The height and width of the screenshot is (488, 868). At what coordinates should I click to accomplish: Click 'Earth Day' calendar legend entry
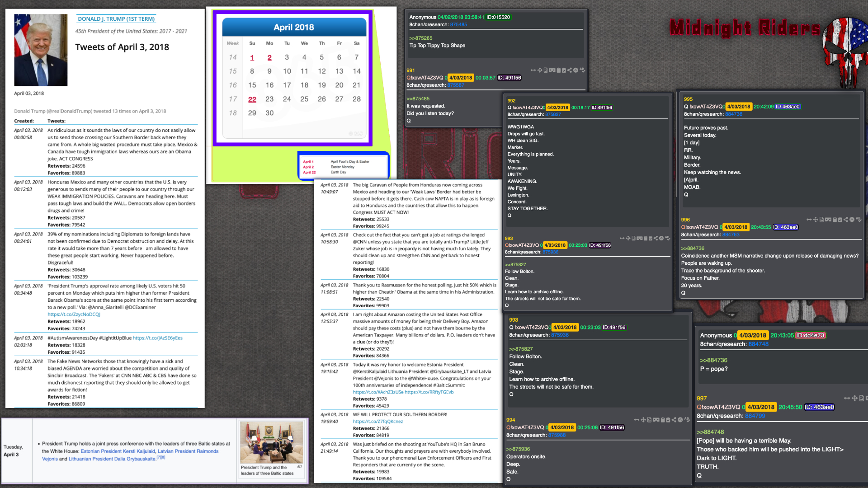338,172
